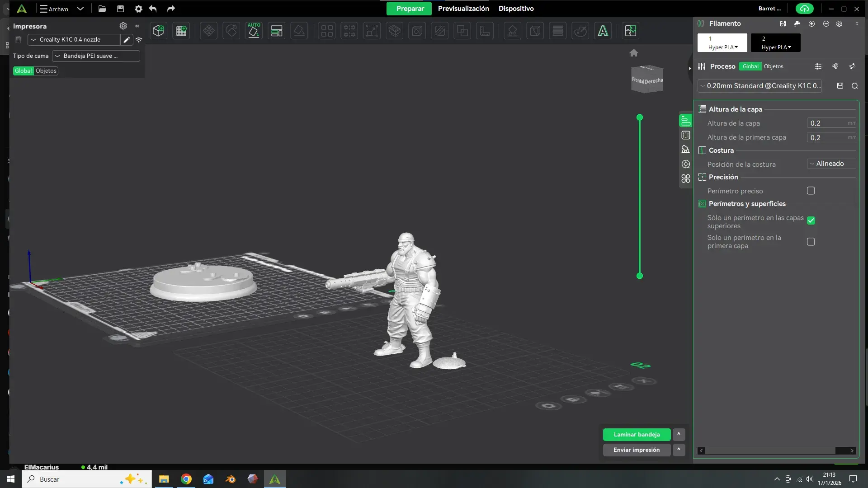Click the home view icon
The width and height of the screenshot is (868, 488).
pyautogui.click(x=634, y=53)
